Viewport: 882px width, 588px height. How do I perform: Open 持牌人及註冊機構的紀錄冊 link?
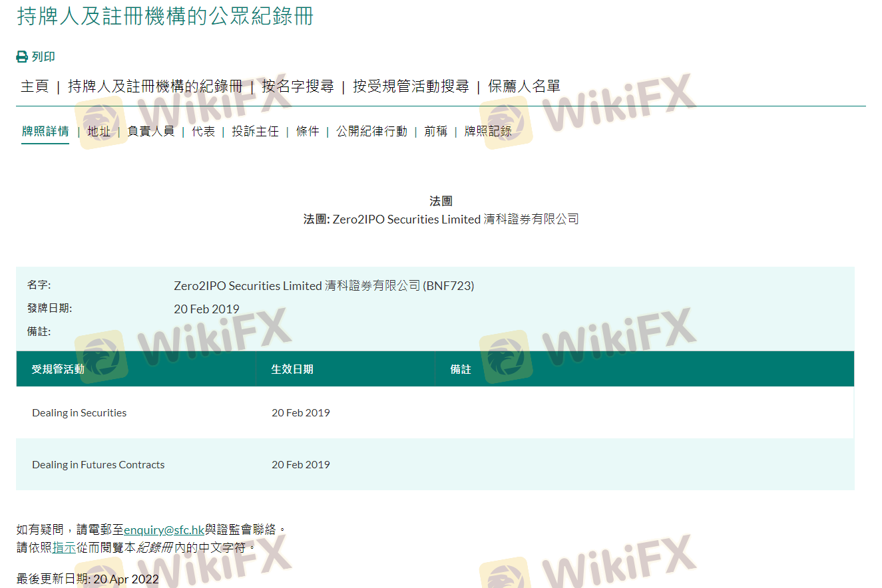[155, 86]
